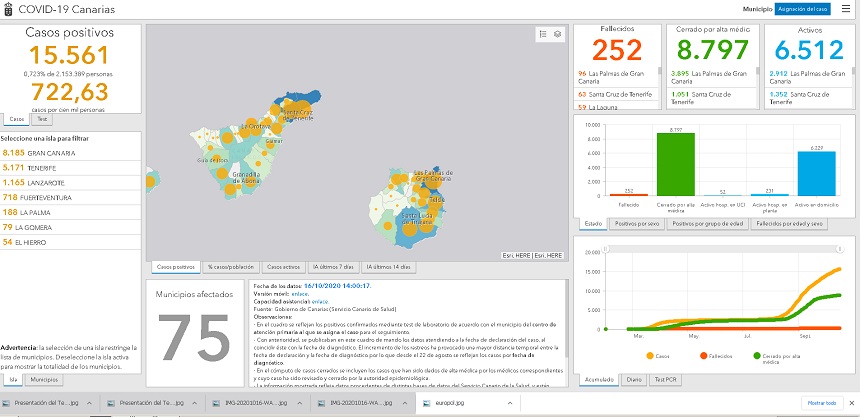Open the hamburger menu at top right

[846, 8]
